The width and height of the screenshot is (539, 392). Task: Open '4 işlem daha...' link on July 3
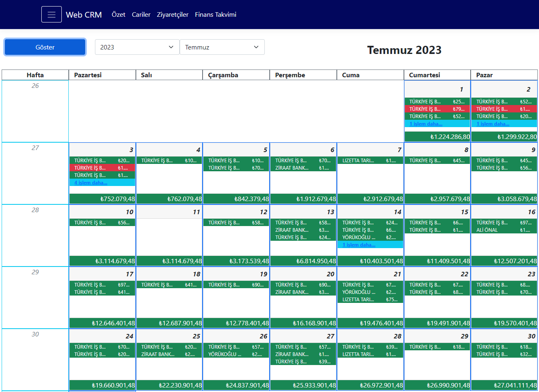[x=91, y=183]
